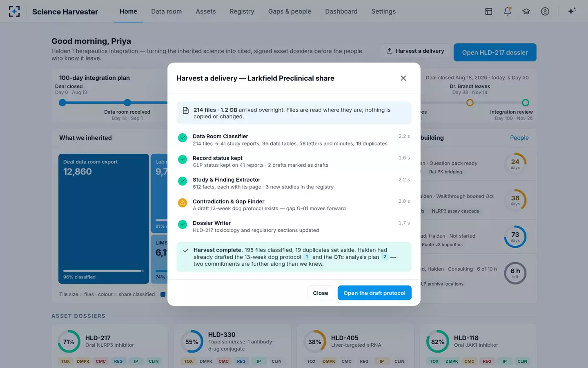Open the sparkle assistant icon
This screenshot has width=588, height=368.
coord(572,11)
